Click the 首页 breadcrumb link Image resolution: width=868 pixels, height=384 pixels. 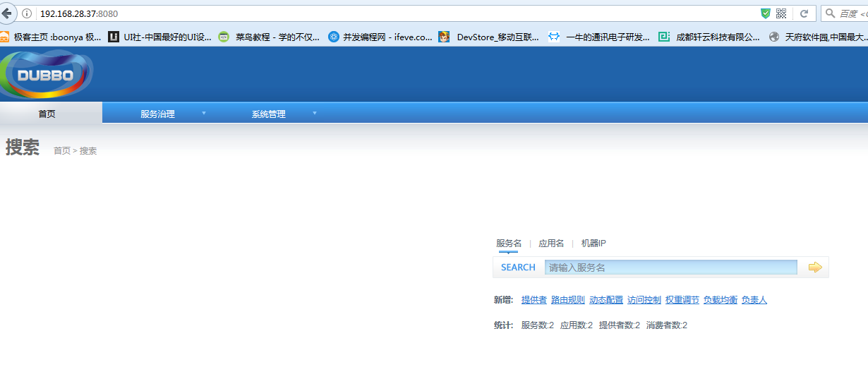click(x=62, y=150)
